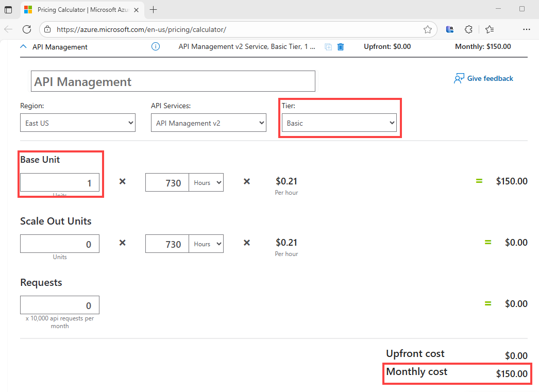539x392 pixels.
Task: Add page to favorites with star icon
Action: pos(427,29)
